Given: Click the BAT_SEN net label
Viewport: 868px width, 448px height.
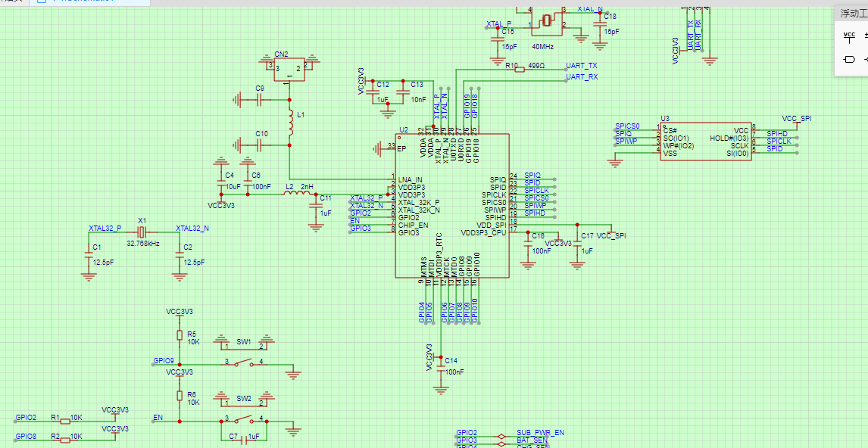Looking at the screenshot, I should 532,440.
